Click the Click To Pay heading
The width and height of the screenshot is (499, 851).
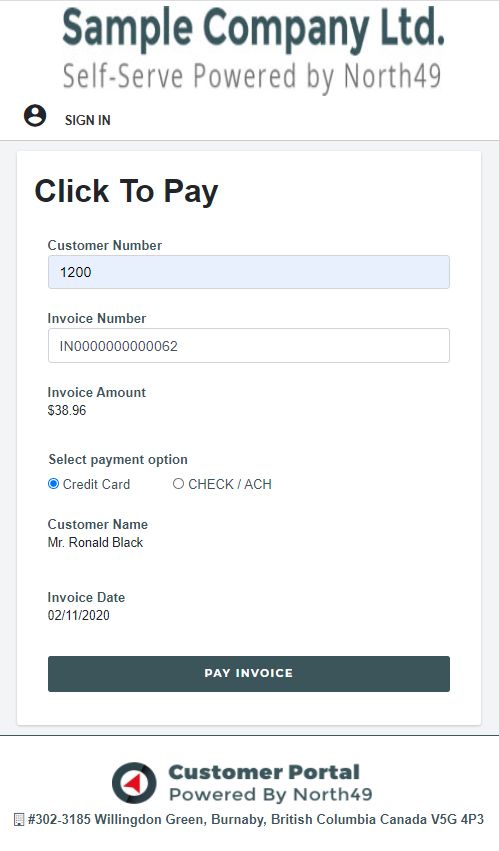[x=127, y=191]
